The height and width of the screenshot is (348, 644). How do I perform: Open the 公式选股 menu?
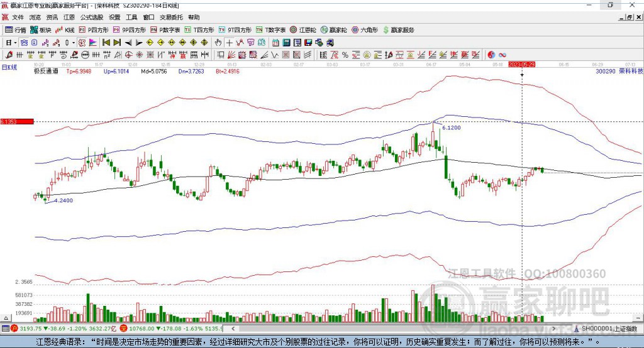[92, 17]
